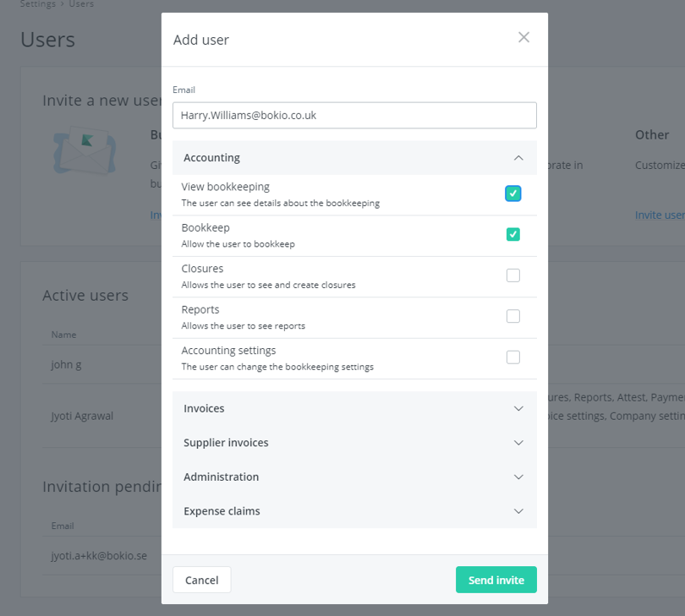
Task: Click the envelope invite illustration
Action: [x=85, y=150]
